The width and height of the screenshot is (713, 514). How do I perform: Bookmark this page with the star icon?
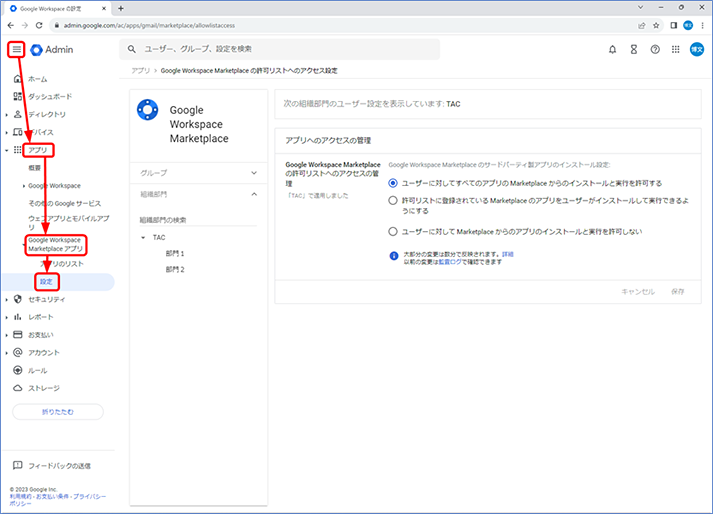click(x=656, y=25)
